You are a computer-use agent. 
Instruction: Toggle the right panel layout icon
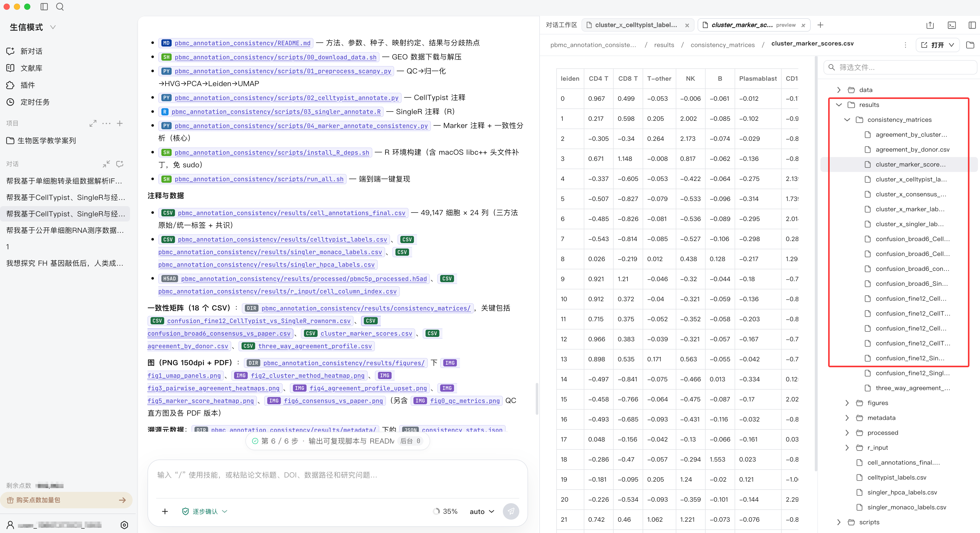click(x=972, y=25)
